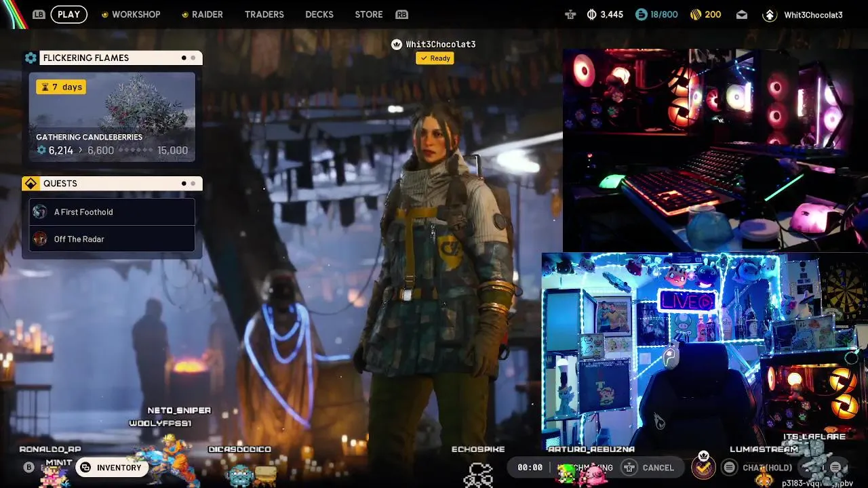
Task: Select the second page dot in Flickering Flames
Action: click(x=193, y=58)
